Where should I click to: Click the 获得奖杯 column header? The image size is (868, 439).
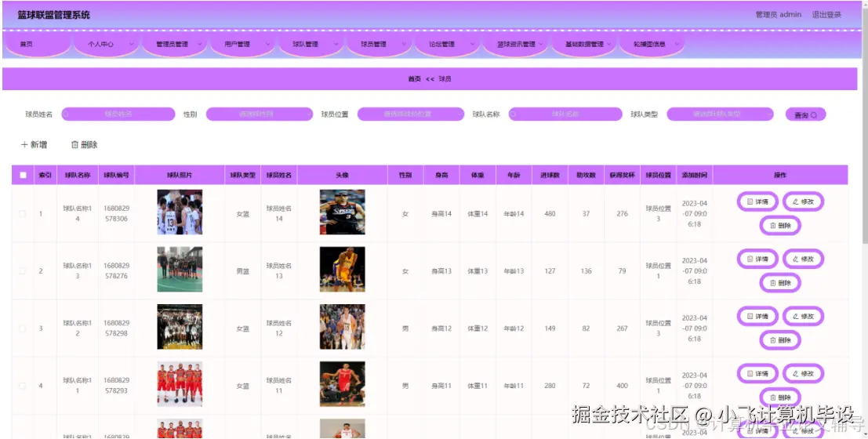[623, 175]
